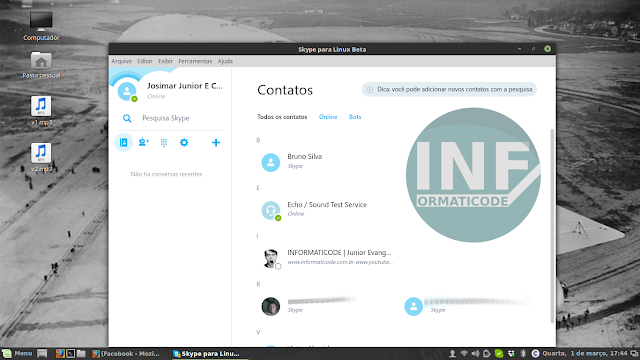Click Josimar Junior E C... profile name

185,86
